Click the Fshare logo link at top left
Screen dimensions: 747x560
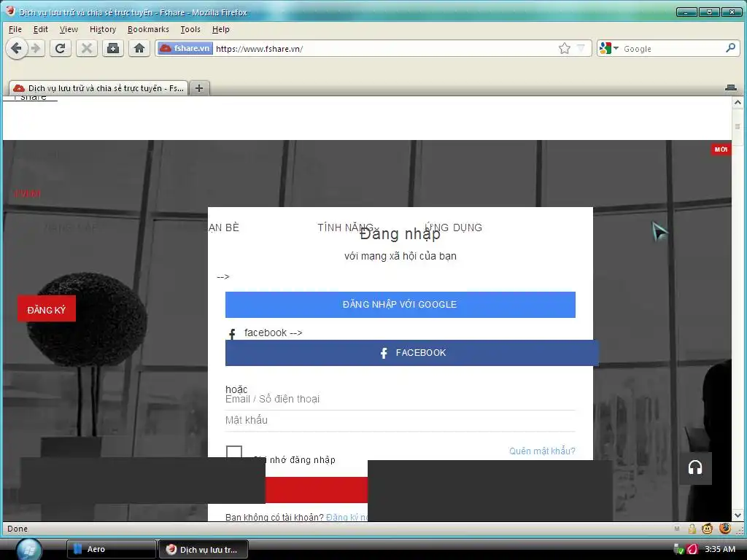(x=31, y=98)
